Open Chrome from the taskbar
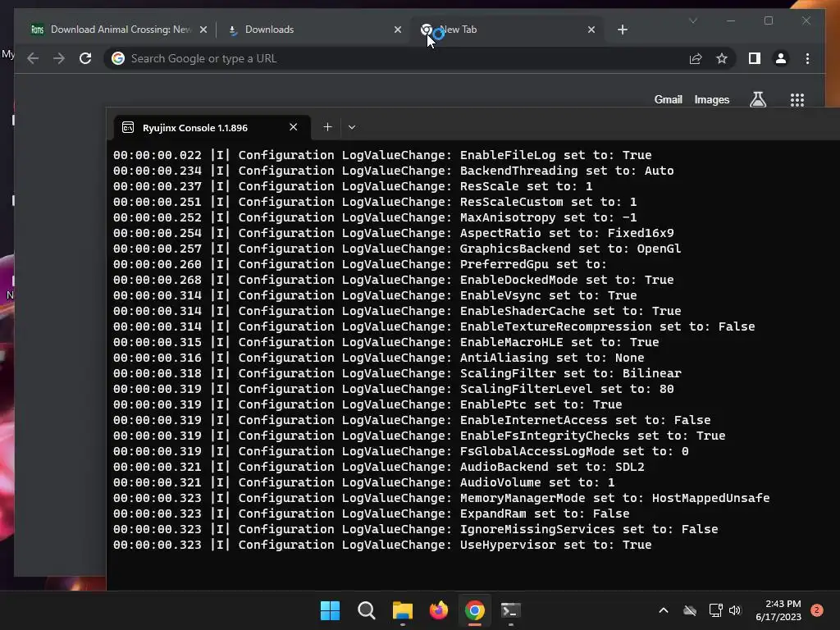 click(x=475, y=610)
